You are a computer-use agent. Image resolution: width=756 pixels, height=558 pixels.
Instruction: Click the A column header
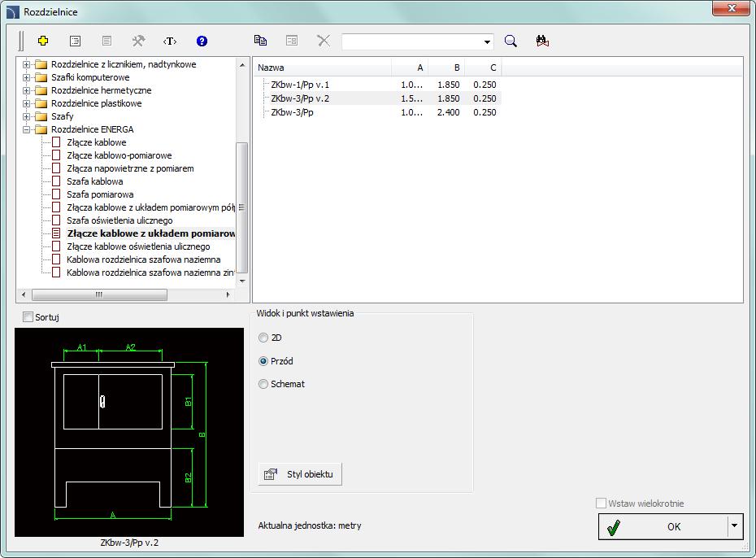click(x=410, y=68)
